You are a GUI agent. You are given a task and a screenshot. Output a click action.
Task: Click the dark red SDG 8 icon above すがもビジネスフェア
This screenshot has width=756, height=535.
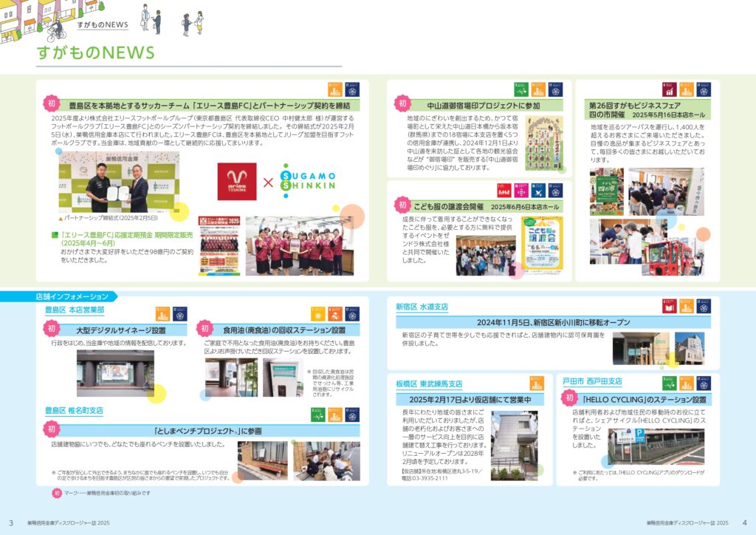click(669, 89)
